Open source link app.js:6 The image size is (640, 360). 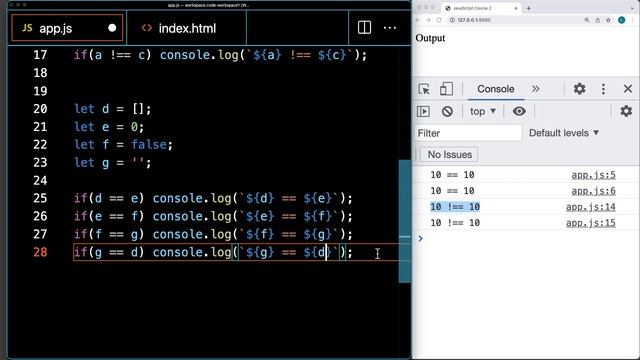point(593,191)
